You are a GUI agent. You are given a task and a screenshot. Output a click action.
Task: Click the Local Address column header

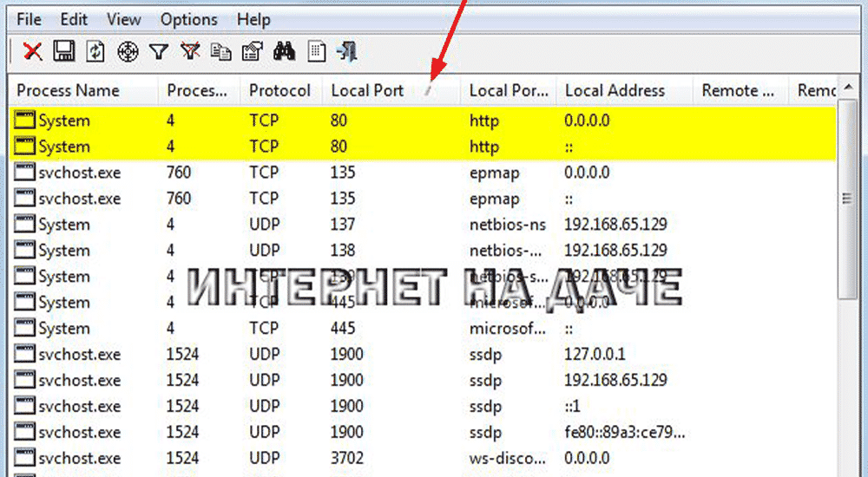coord(615,90)
